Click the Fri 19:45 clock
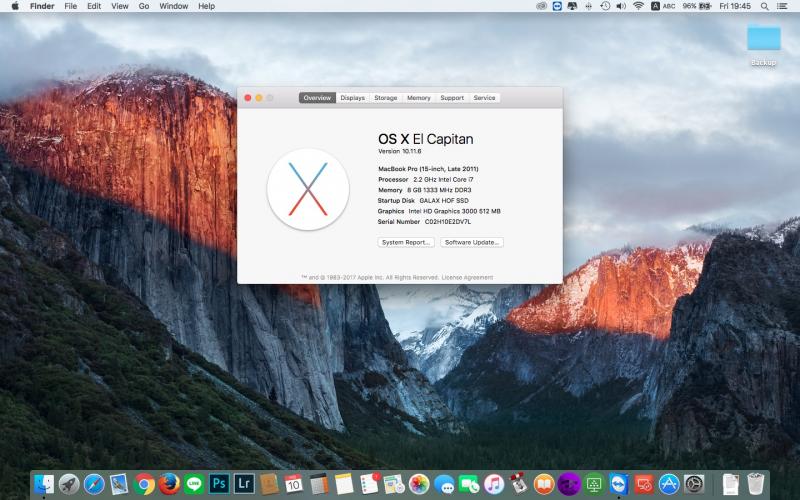This screenshot has height=500, width=800. pos(735,6)
